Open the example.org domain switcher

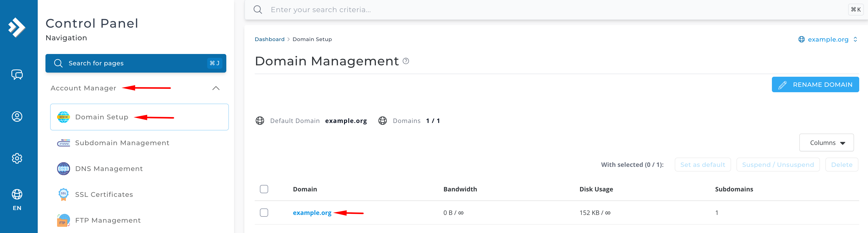tap(827, 40)
